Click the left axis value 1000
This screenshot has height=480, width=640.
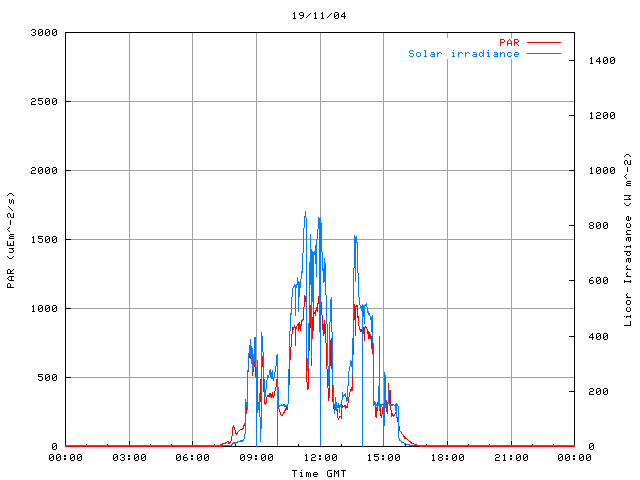44,309
